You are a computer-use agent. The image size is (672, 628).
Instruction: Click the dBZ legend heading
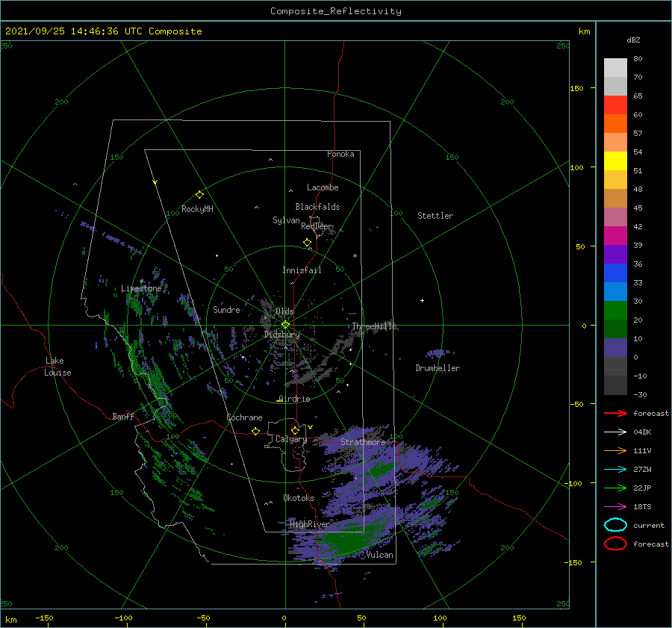tap(633, 40)
